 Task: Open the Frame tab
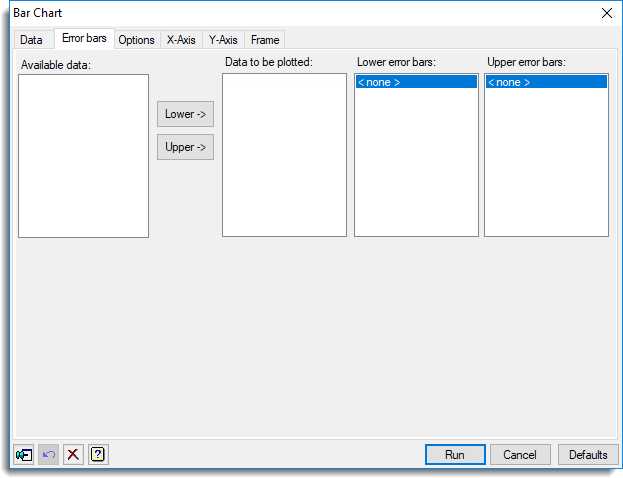[265, 40]
